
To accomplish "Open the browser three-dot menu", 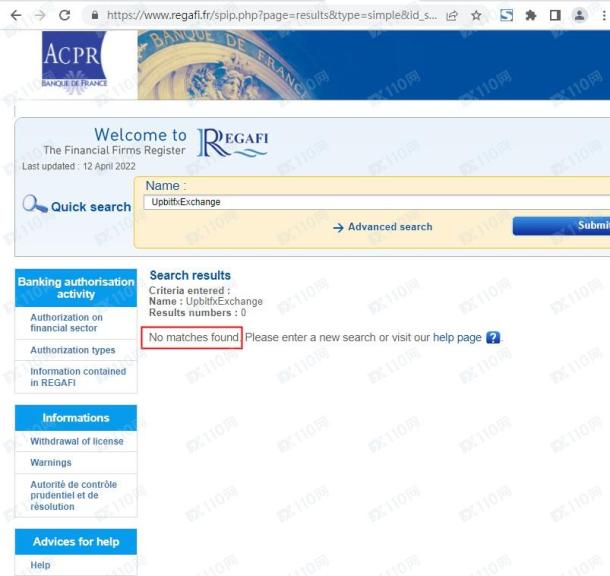I will [604, 16].
